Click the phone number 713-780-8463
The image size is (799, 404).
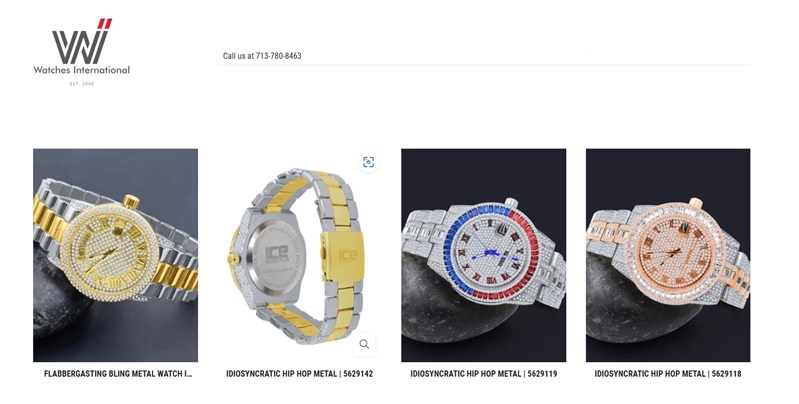tap(278, 56)
